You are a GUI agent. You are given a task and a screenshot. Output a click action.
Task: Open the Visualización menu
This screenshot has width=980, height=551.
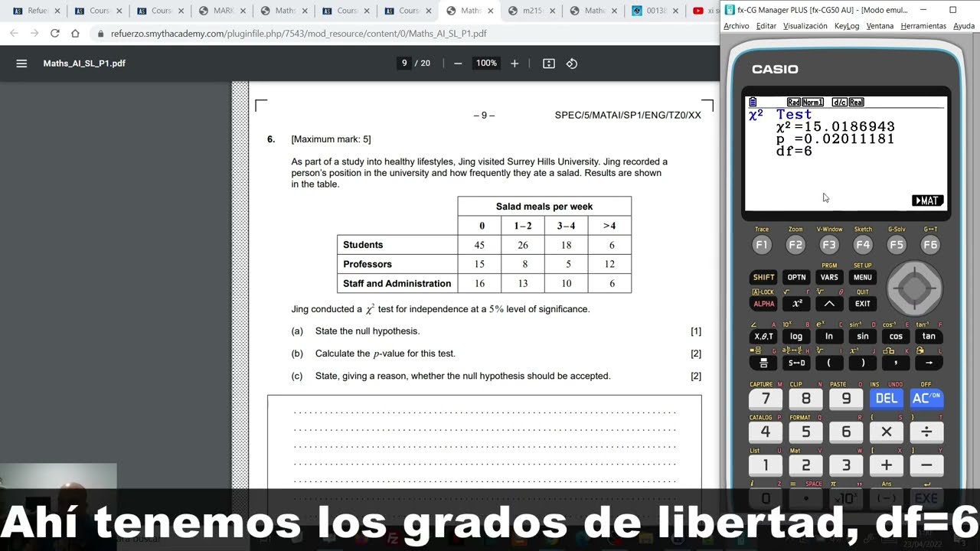[x=805, y=26]
